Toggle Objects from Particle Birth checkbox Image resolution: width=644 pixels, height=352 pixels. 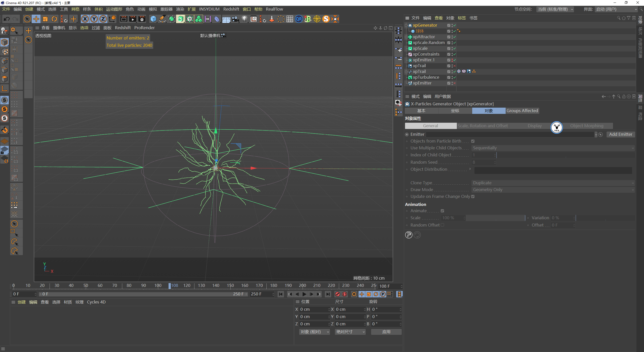pos(473,141)
